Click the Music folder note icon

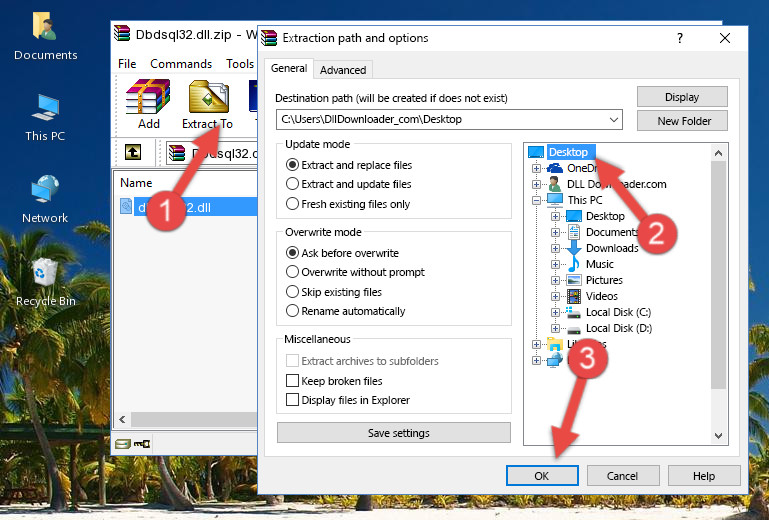[573, 264]
